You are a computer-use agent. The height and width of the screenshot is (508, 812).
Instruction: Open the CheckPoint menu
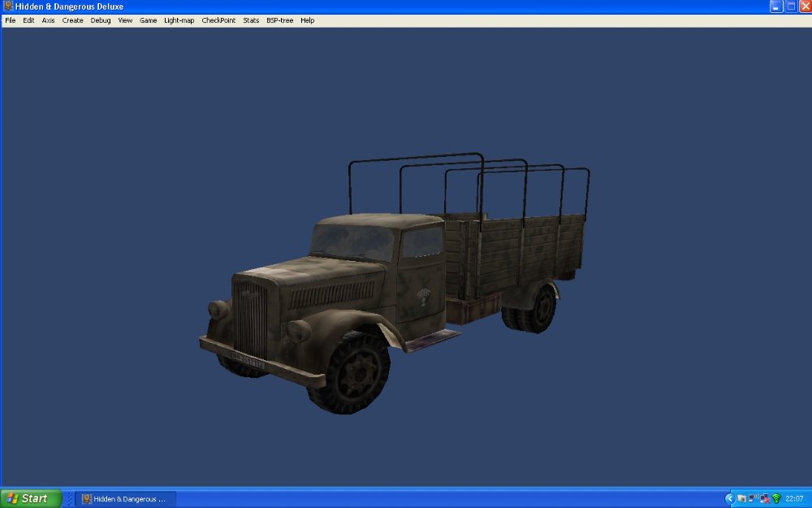point(218,20)
